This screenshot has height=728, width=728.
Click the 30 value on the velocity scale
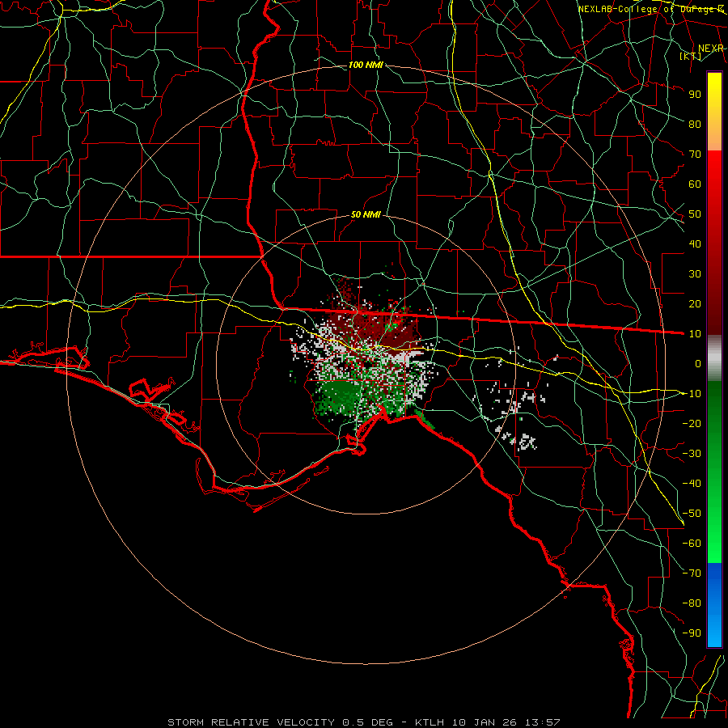coord(695,274)
